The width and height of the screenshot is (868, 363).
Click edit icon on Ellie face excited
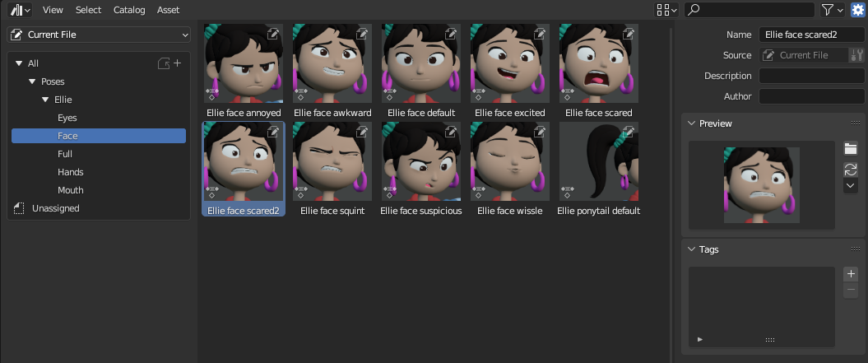click(539, 34)
